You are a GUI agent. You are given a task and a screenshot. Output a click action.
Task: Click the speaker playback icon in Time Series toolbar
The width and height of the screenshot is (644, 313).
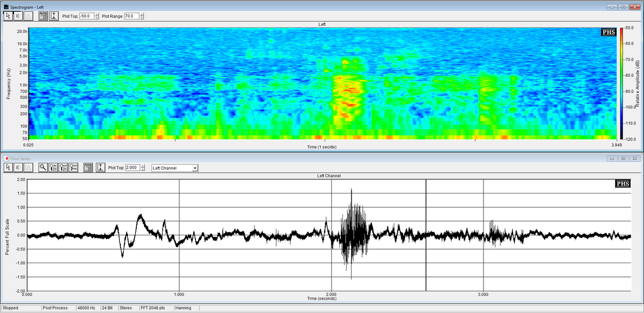click(x=18, y=168)
